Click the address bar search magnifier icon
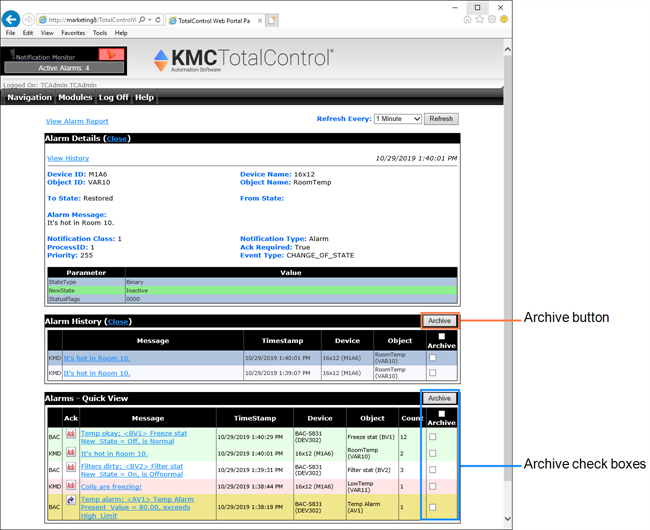 click(x=142, y=19)
